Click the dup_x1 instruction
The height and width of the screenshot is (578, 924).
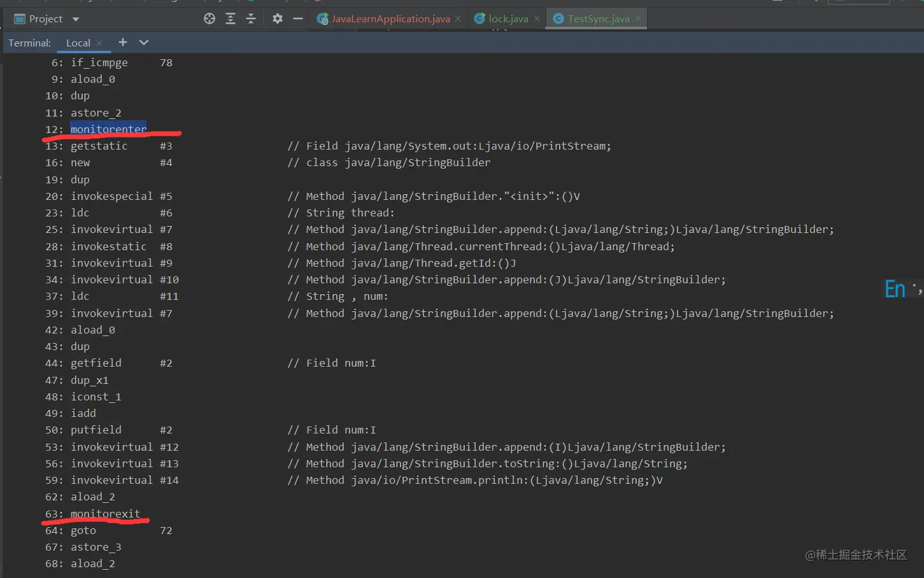(x=89, y=380)
